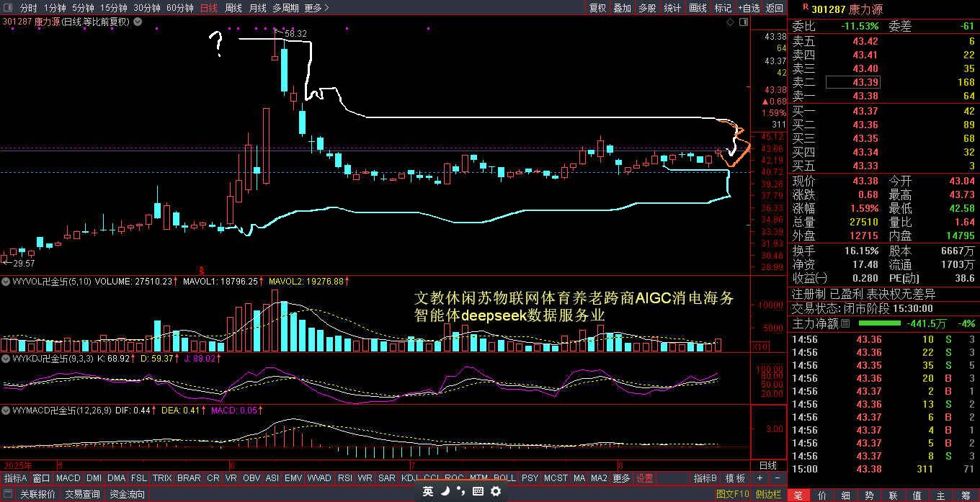Screen dimensions: 980x502
Task: Select the 势 trend tab
Action: (870, 496)
